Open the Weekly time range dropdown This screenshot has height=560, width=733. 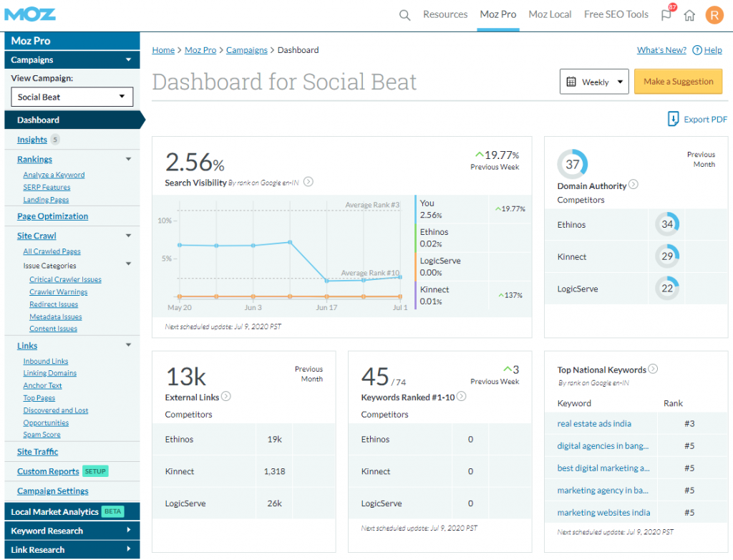pos(594,82)
